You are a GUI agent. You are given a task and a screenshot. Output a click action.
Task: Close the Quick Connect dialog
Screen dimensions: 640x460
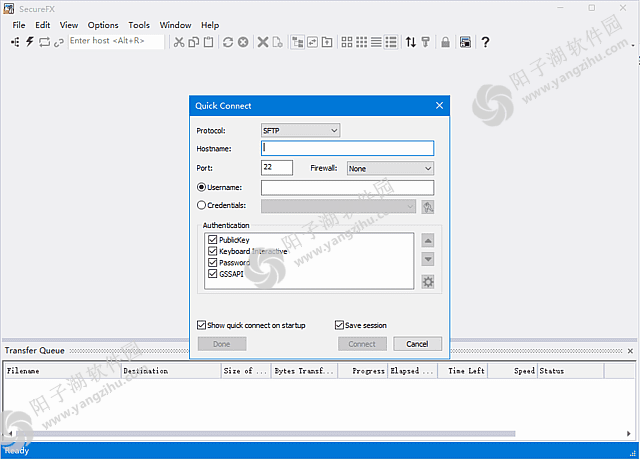pos(439,106)
